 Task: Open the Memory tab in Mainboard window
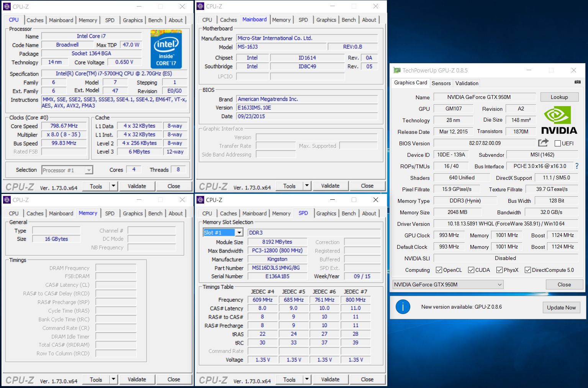click(x=281, y=20)
